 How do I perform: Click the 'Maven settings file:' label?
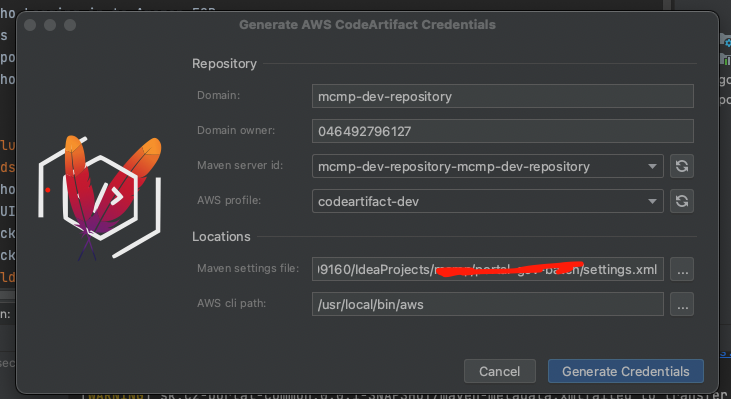coord(248,268)
